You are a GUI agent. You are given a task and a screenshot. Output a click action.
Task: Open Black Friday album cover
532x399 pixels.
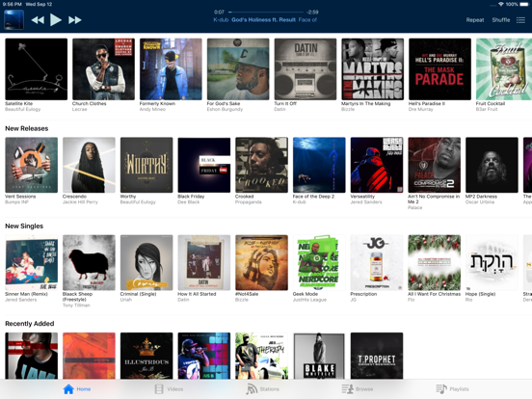204,165
